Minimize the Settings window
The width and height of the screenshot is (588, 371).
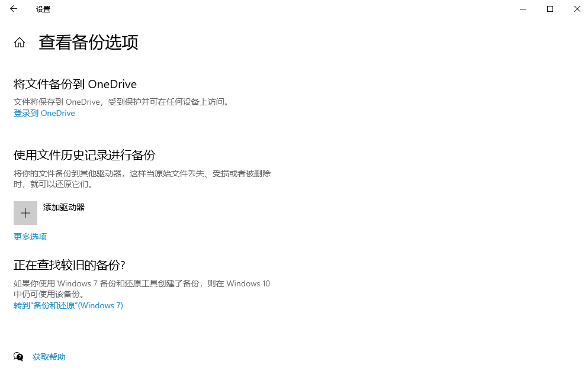pyautogui.click(x=519, y=9)
